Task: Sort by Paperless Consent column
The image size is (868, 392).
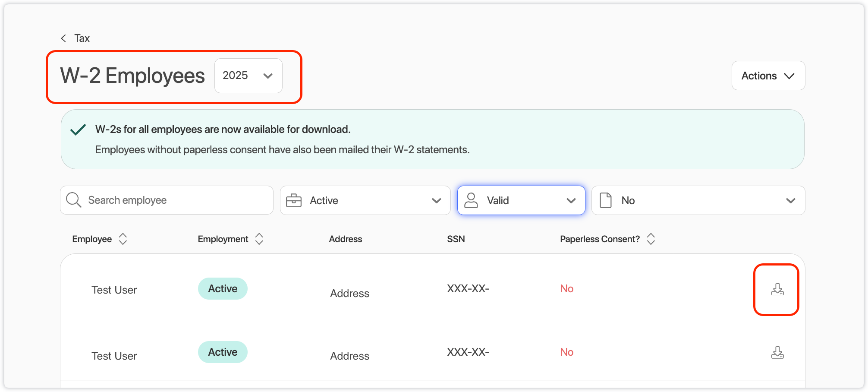Action: (651, 239)
